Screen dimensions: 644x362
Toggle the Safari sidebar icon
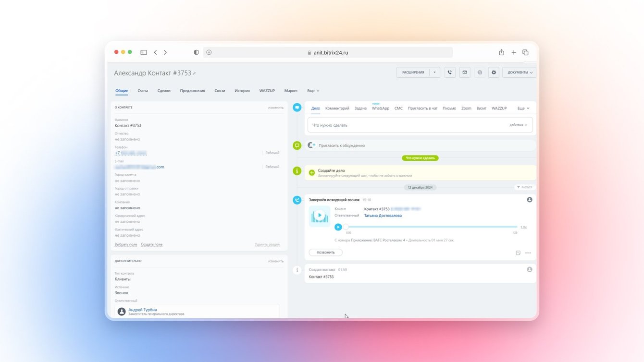pyautogui.click(x=144, y=52)
